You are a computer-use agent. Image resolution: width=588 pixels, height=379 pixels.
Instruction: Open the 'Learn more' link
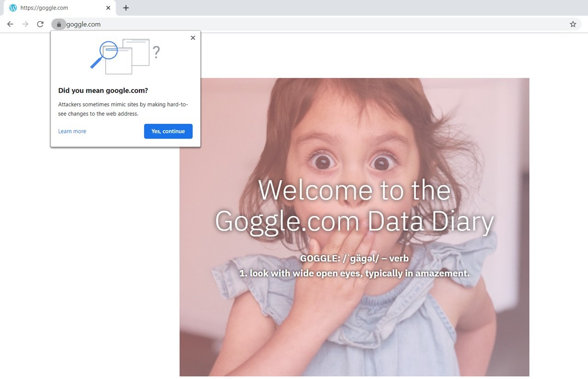coord(72,131)
